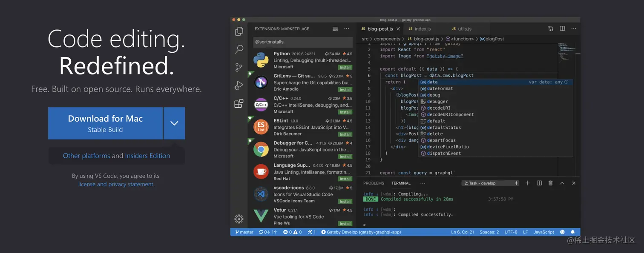Open editor more actions ellipsis

coord(574,28)
